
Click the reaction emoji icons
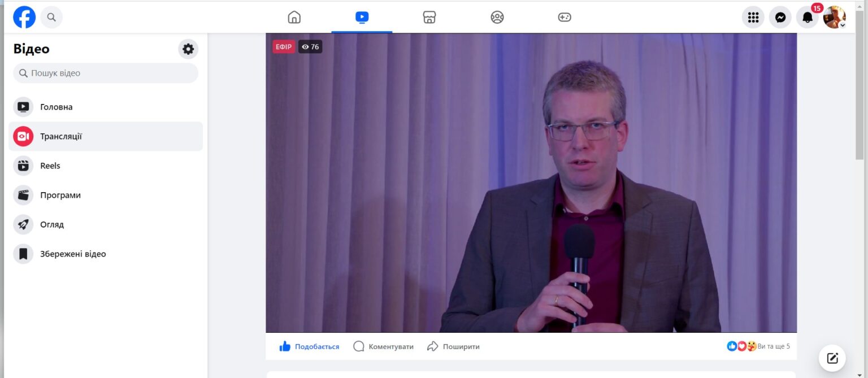741,346
